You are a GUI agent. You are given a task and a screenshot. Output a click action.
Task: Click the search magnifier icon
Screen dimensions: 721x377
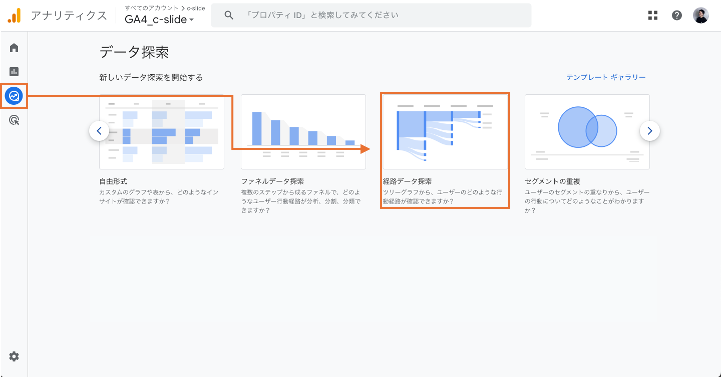tap(229, 15)
